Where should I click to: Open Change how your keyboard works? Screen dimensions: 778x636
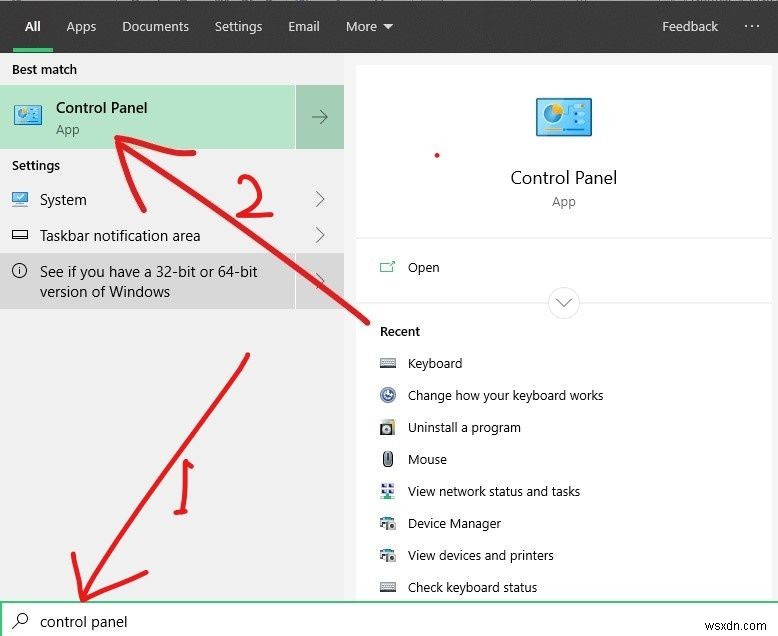[x=506, y=395]
